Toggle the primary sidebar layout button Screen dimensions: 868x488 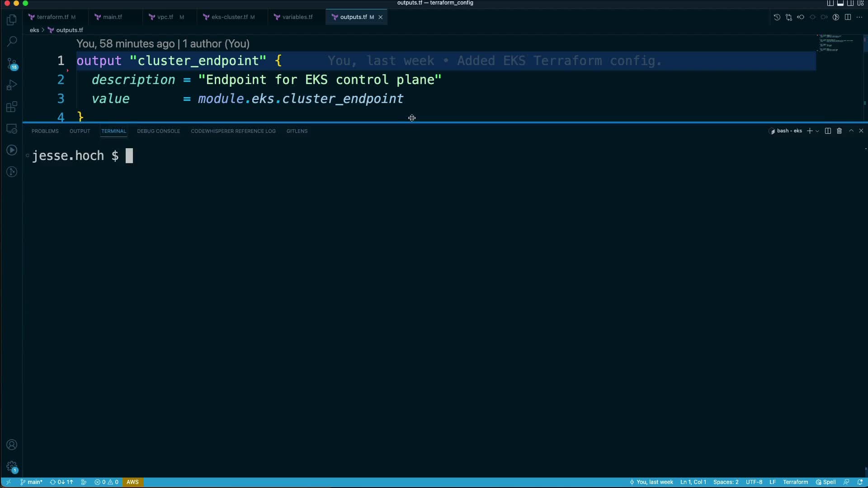[x=830, y=3]
